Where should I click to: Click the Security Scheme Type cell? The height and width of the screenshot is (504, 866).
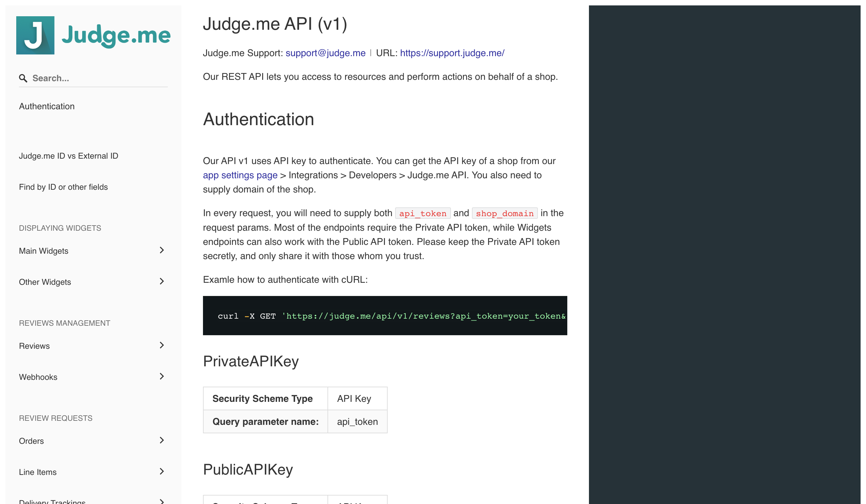(x=265, y=398)
